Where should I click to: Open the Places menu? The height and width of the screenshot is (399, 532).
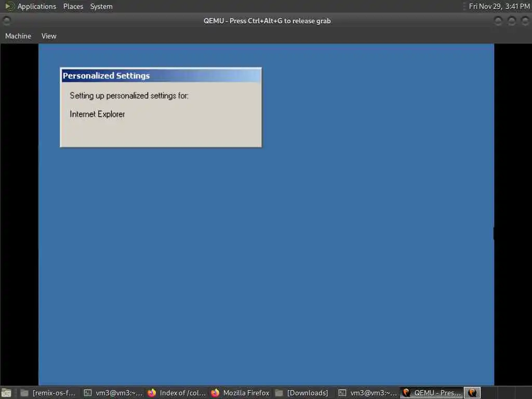point(73,6)
